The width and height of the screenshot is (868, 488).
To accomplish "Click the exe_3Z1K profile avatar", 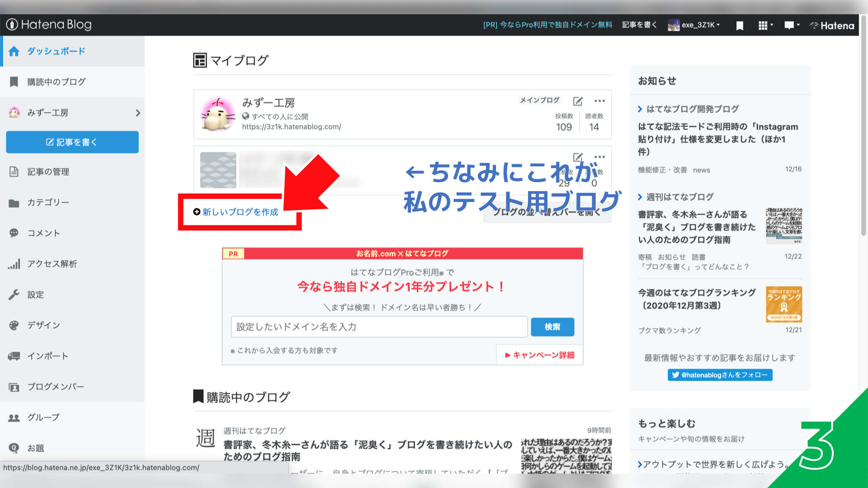I will coord(674,25).
